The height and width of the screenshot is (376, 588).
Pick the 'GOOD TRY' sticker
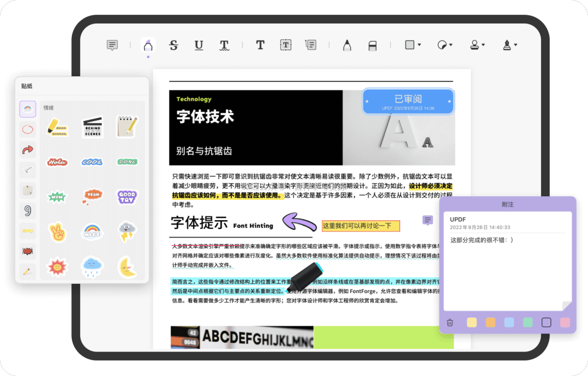pos(127,196)
